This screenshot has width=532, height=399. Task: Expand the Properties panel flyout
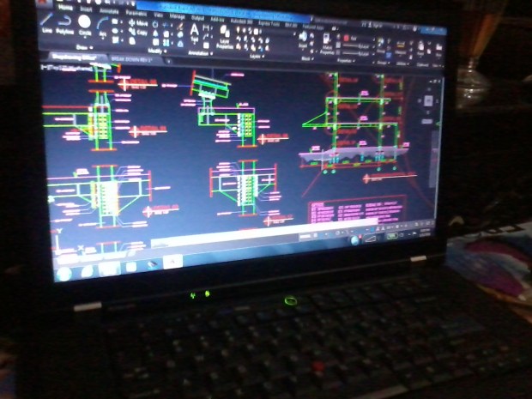(346, 60)
